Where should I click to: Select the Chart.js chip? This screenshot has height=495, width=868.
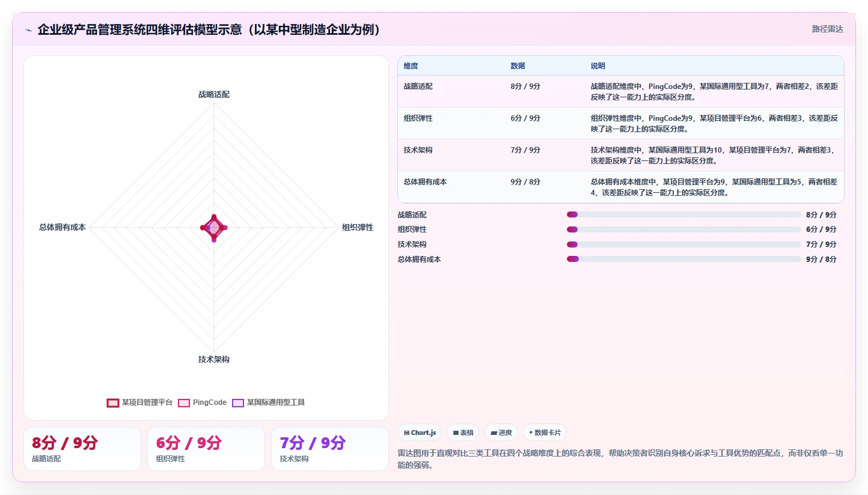420,433
